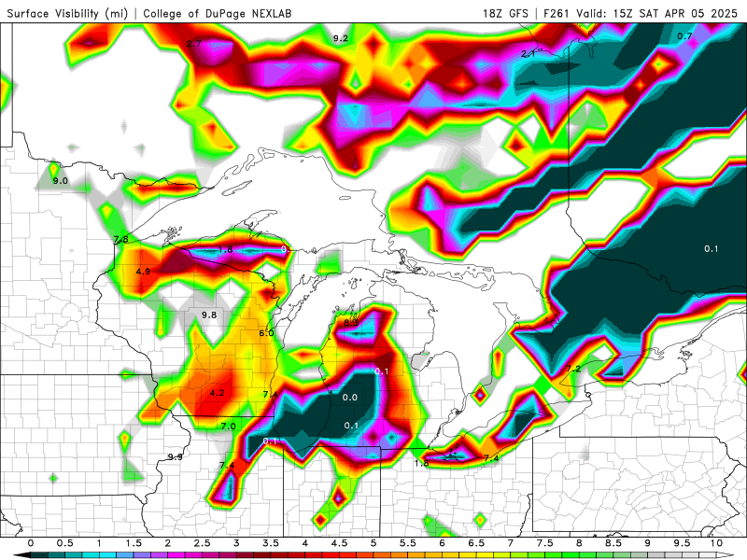The height and width of the screenshot is (560, 747).
Task: Select the 7.0 visibility value
Action: tap(228, 427)
